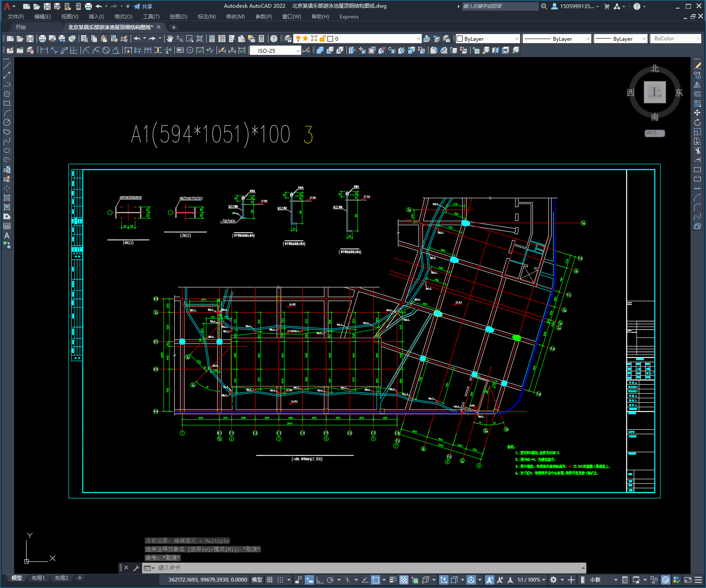Select the Line tool in draw toolbar
The height and width of the screenshot is (588, 706).
tap(7, 66)
